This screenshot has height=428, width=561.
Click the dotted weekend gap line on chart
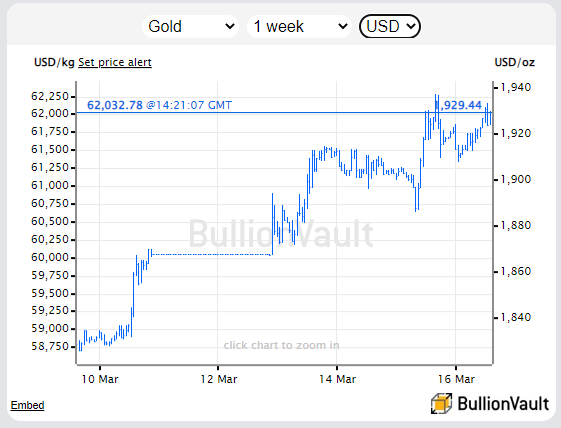click(x=211, y=254)
